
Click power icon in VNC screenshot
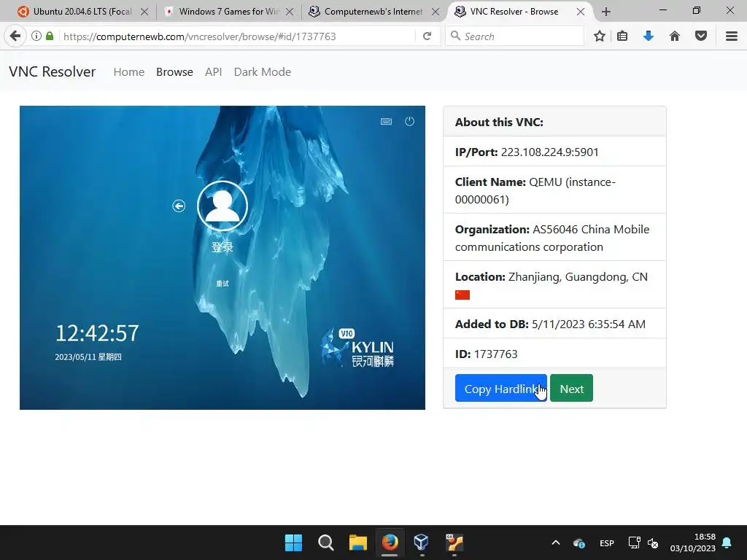point(409,122)
